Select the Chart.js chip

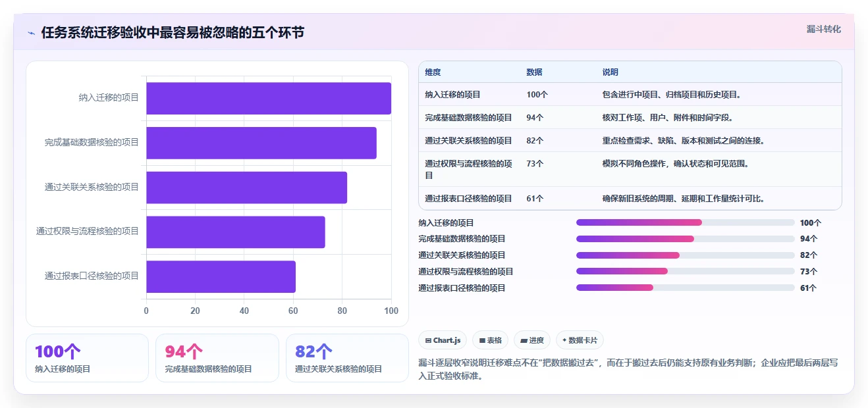point(443,340)
